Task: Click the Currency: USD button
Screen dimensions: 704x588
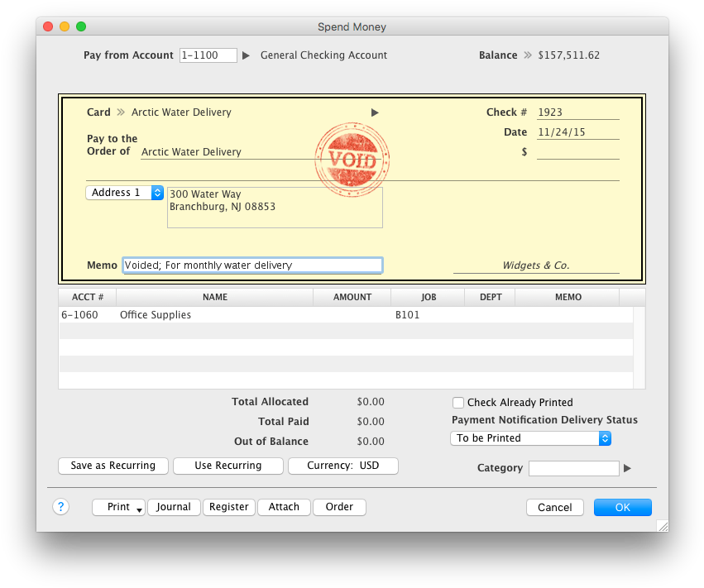Action: click(x=342, y=466)
